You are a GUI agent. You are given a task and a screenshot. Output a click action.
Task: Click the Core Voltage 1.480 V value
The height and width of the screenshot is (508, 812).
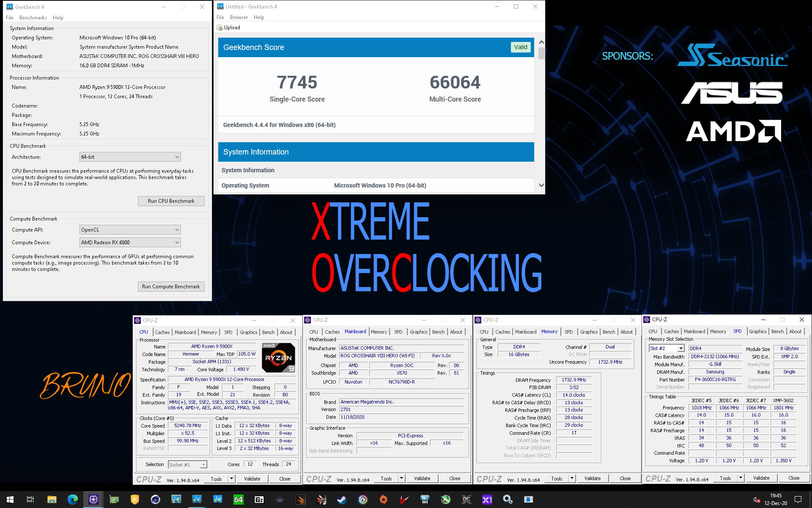pos(241,370)
